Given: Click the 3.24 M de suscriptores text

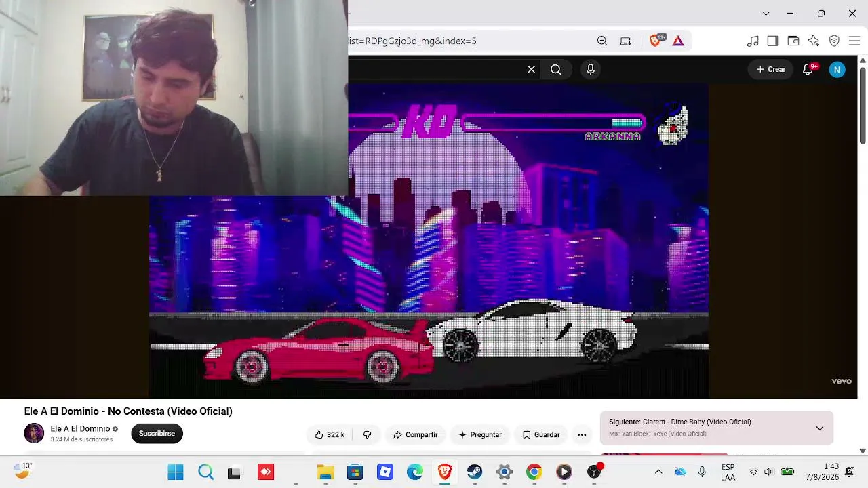Looking at the screenshot, I should [81, 439].
